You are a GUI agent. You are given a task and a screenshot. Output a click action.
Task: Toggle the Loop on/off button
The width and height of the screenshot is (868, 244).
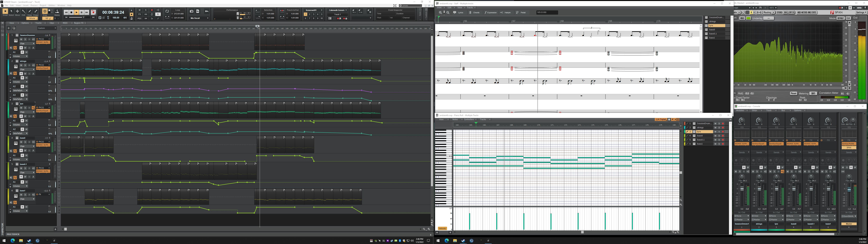pos(167,12)
